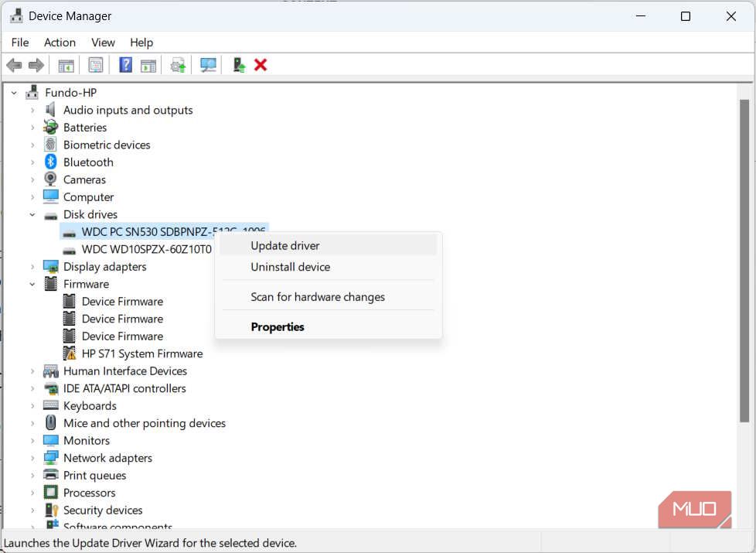Select the Cameras label
Screen dimensions: 756x553
(84, 179)
